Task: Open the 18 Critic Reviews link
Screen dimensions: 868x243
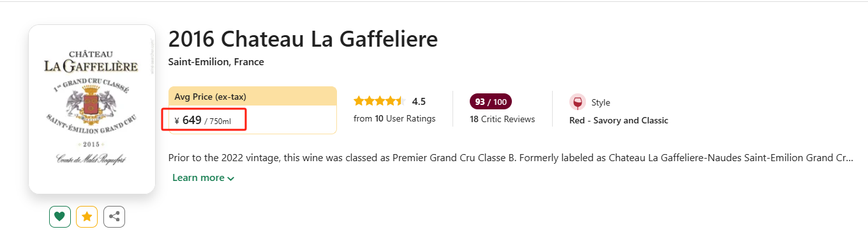Action: [502, 119]
